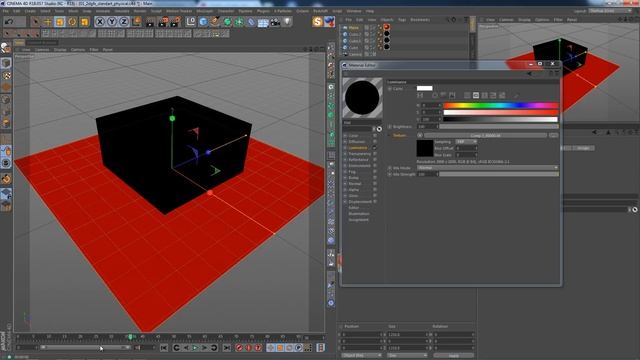Toggle Y axis lock

coord(112,22)
